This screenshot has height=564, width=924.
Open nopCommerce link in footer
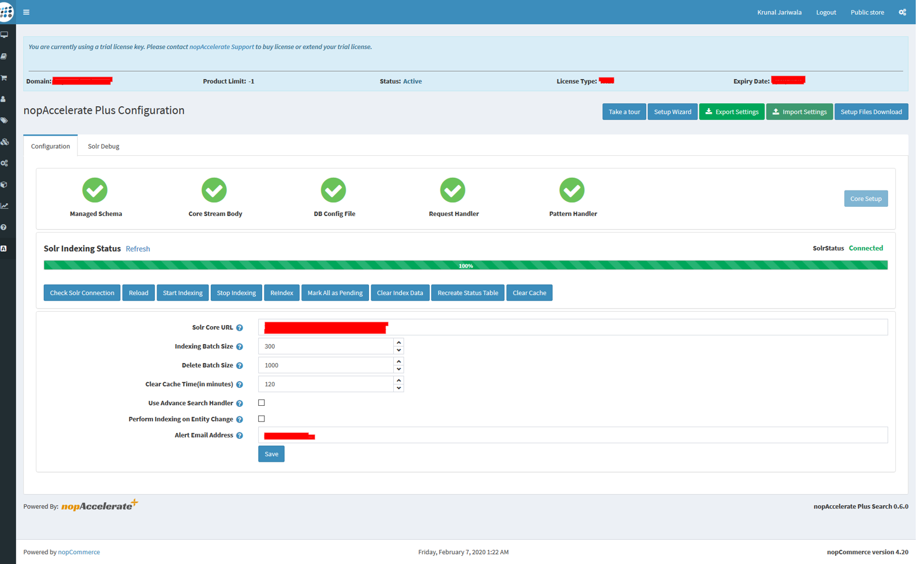pyautogui.click(x=79, y=552)
